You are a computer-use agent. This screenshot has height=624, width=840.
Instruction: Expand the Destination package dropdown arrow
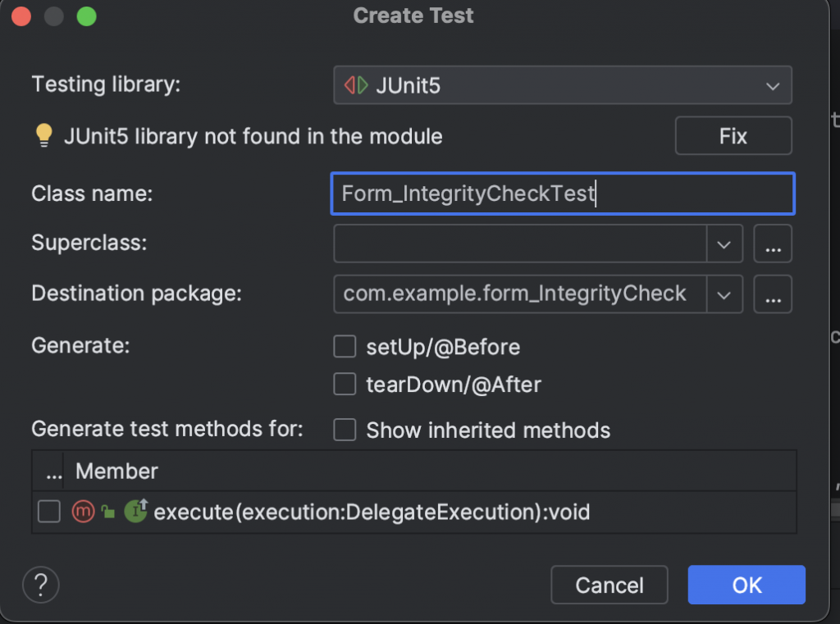(x=724, y=295)
